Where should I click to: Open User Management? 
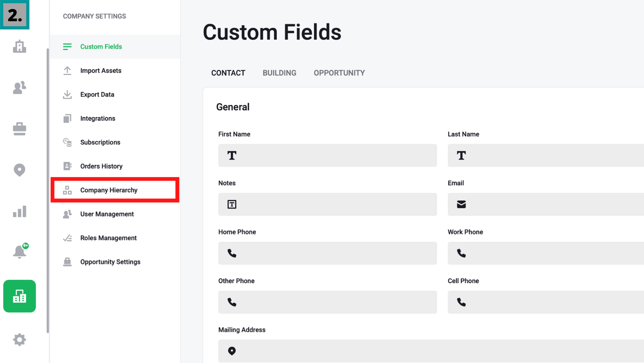coord(107,214)
